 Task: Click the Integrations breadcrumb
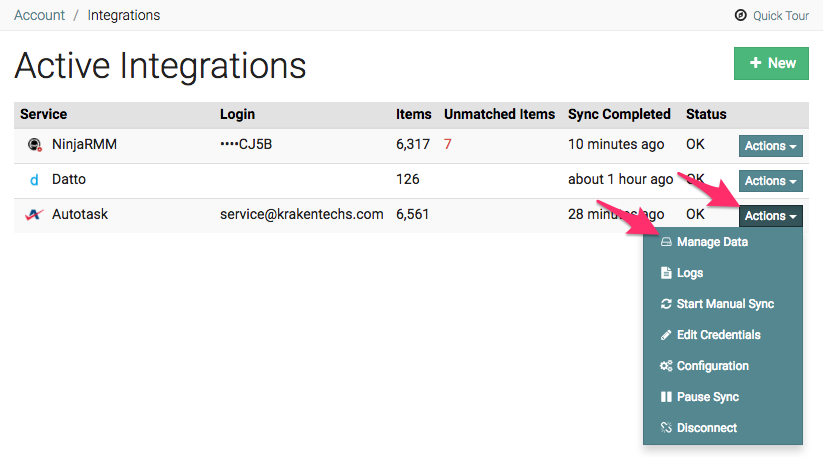click(x=124, y=15)
